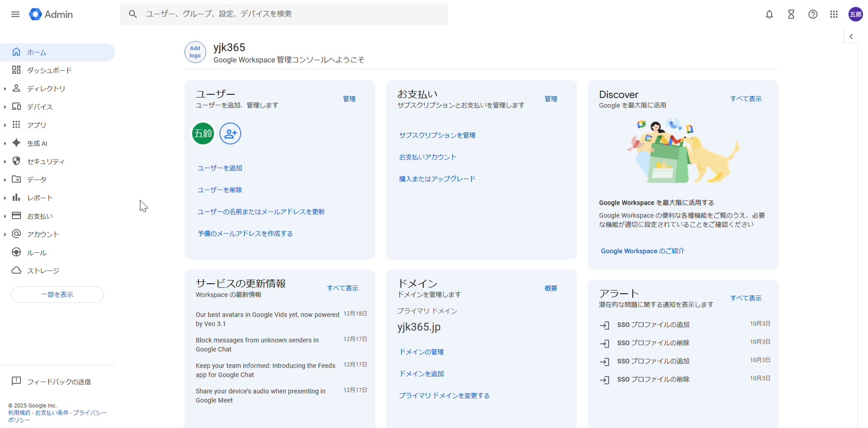Select ダッシュボード in the sidebar

pyautogui.click(x=49, y=70)
